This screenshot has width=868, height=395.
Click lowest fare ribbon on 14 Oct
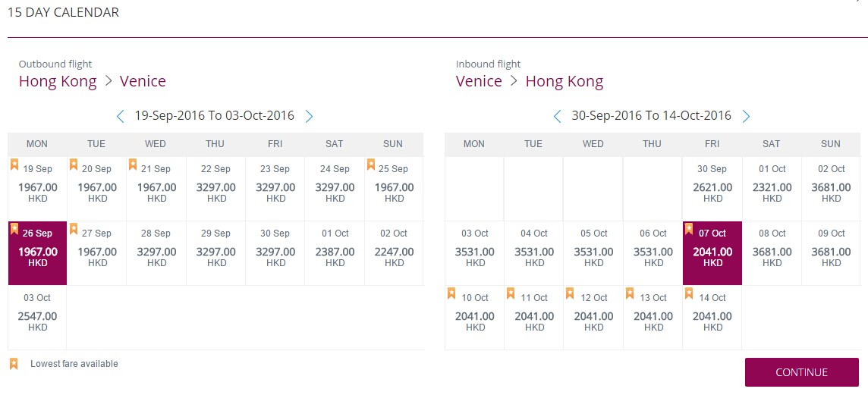(689, 293)
